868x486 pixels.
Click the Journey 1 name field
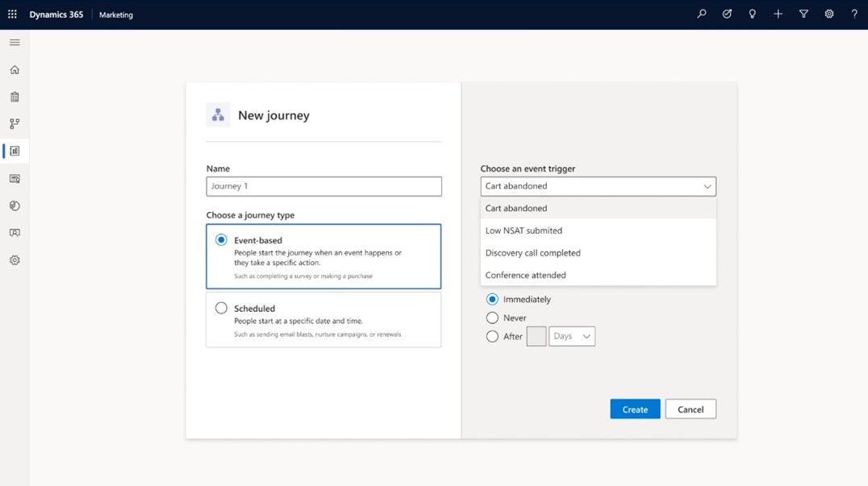tap(323, 186)
